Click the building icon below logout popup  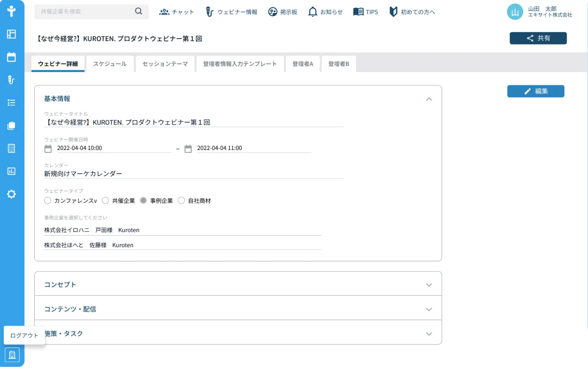point(12,355)
